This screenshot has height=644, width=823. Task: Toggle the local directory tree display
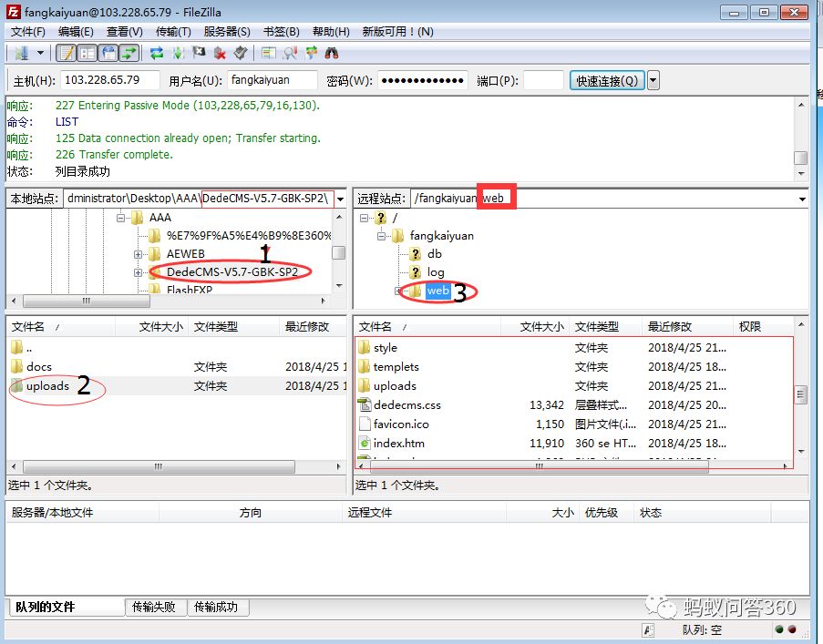click(87, 53)
